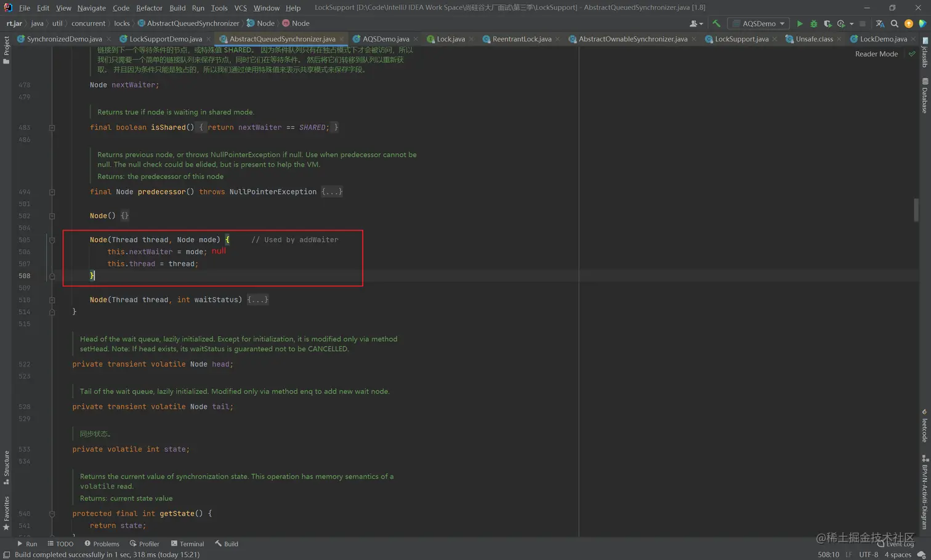
Task: Open the Tools menu
Action: pos(219,8)
